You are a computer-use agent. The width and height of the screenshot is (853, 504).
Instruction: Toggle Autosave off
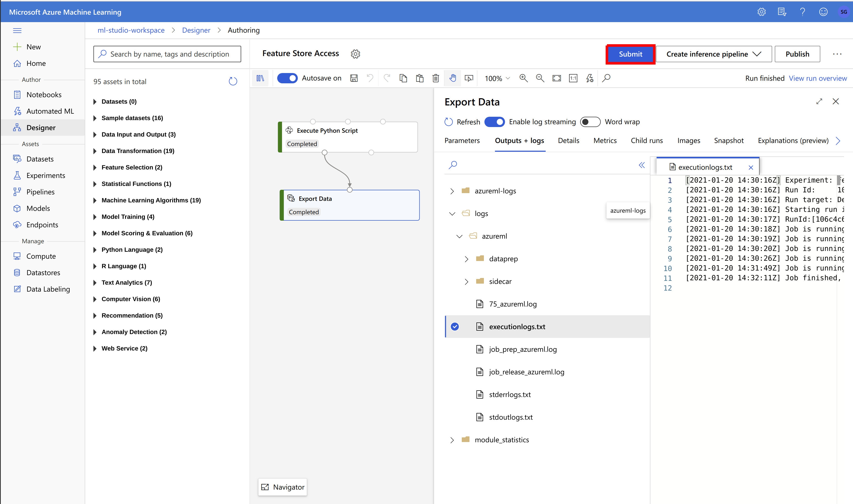(x=287, y=78)
